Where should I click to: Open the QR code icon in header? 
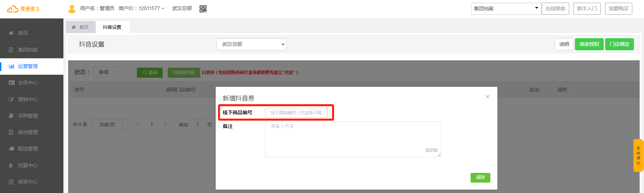[x=203, y=9]
